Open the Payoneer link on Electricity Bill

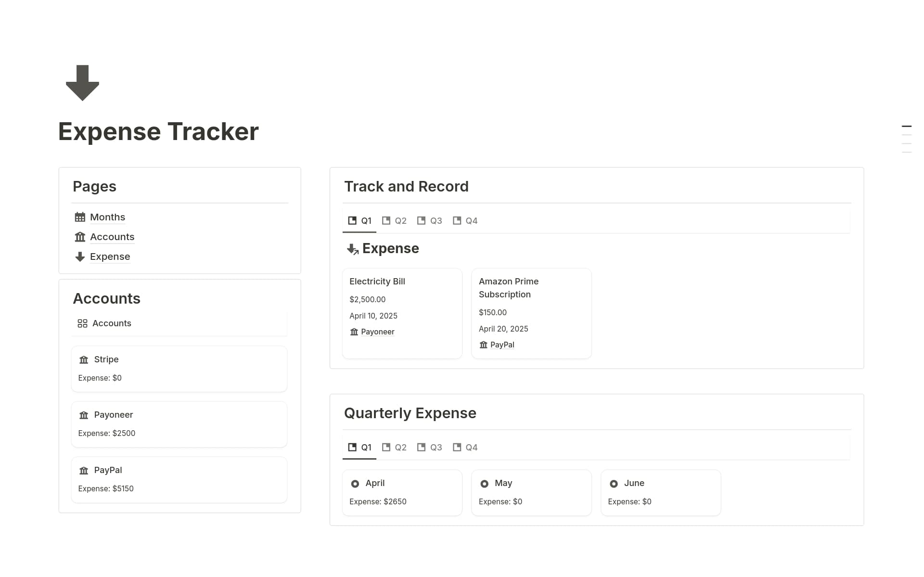click(378, 332)
